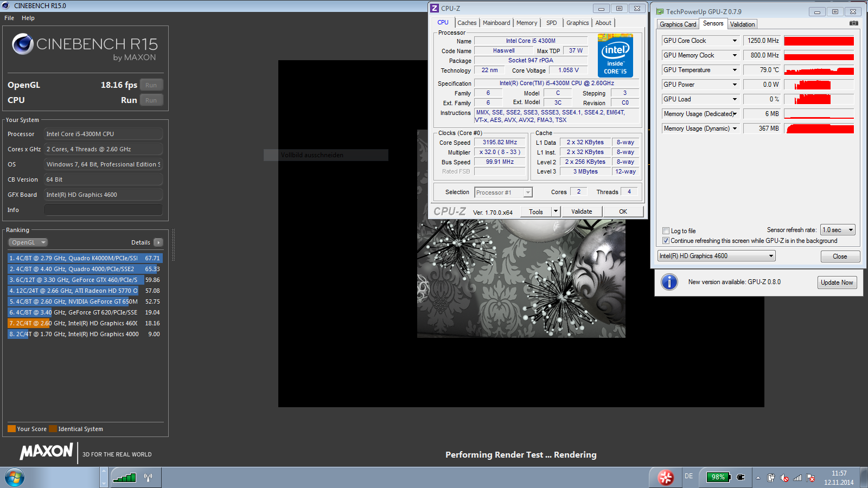Viewport: 868px width, 488px height.
Task: Click the rendering preview image
Action: pyautogui.click(x=521, y=280)
